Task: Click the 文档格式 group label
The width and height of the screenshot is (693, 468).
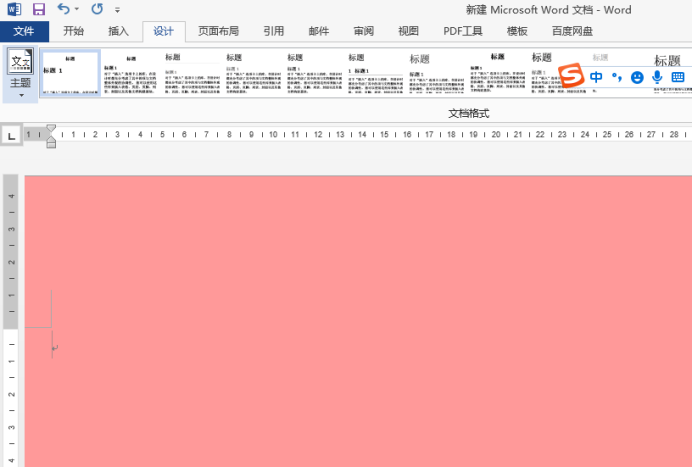Action: point(469,114)
